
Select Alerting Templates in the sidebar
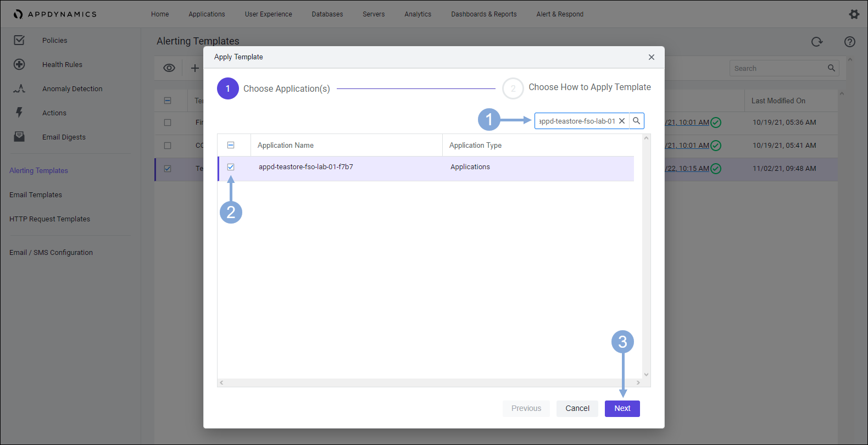[38, 171]
